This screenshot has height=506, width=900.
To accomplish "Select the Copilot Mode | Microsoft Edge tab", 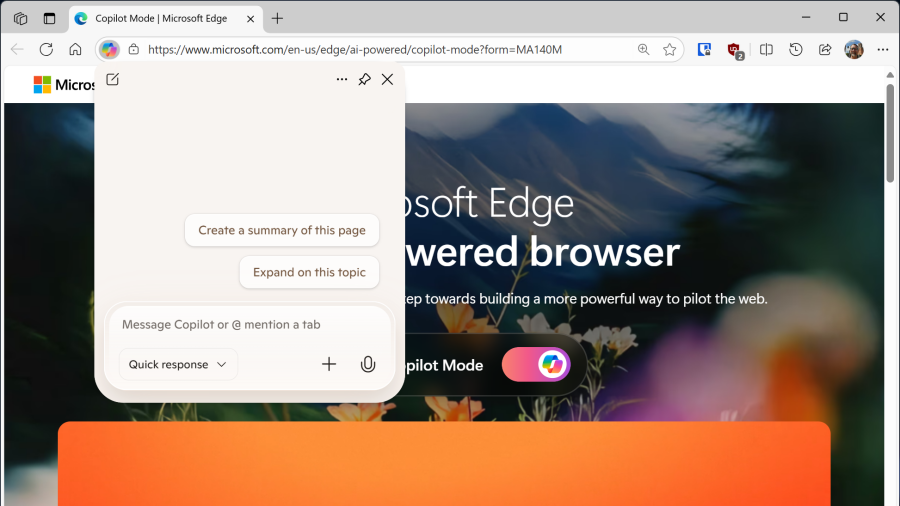I will coord(165,19).
